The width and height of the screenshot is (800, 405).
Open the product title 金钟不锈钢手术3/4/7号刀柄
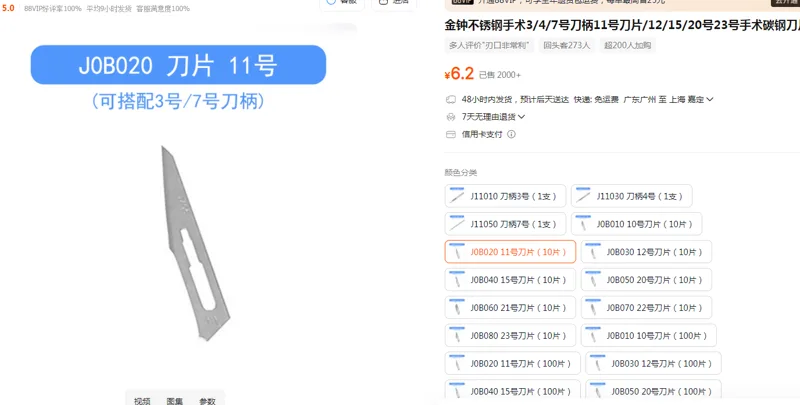point(622,24)
